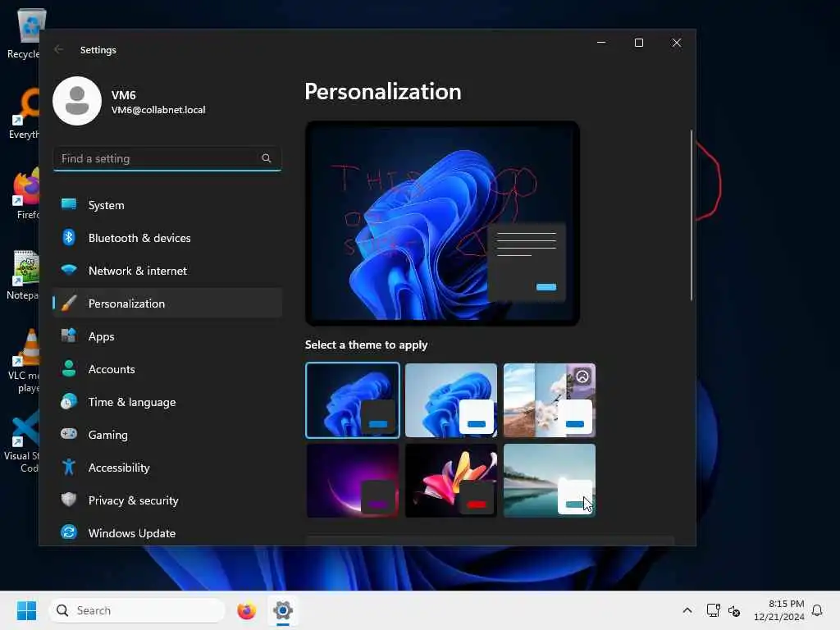
Task: Click the Network wifi icon in sidebar
Action: 69,270
